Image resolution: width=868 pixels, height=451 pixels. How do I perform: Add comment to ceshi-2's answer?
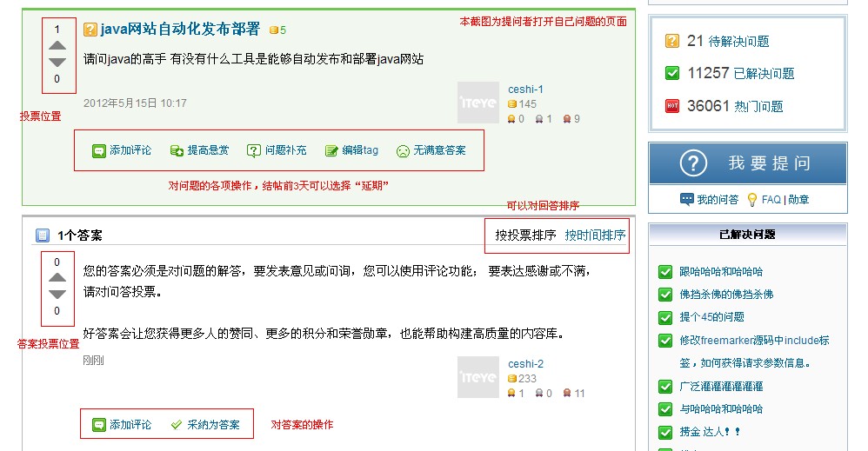pos(122,425)
